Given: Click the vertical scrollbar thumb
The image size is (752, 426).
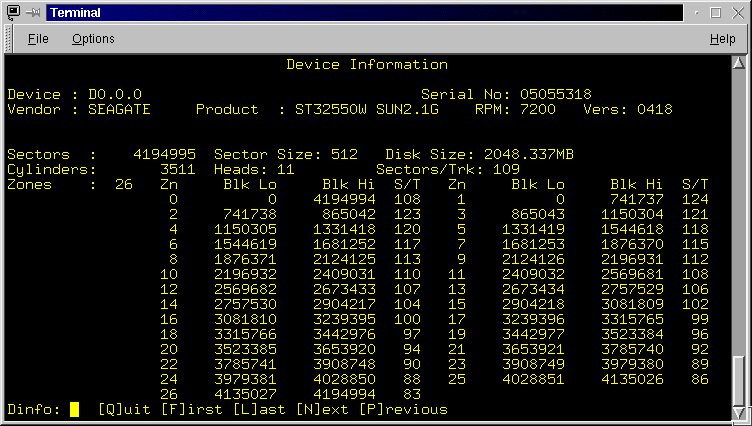Looking at the screenshot, I should (x=739, y=379).
